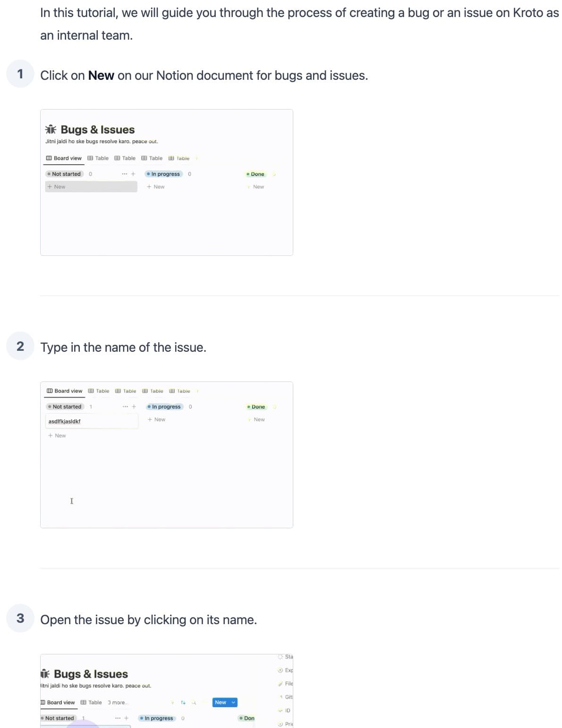The width and height of the screenshot is (562, 728).
Task: Expand the '3 more...' views list
Action: point(118,702)
